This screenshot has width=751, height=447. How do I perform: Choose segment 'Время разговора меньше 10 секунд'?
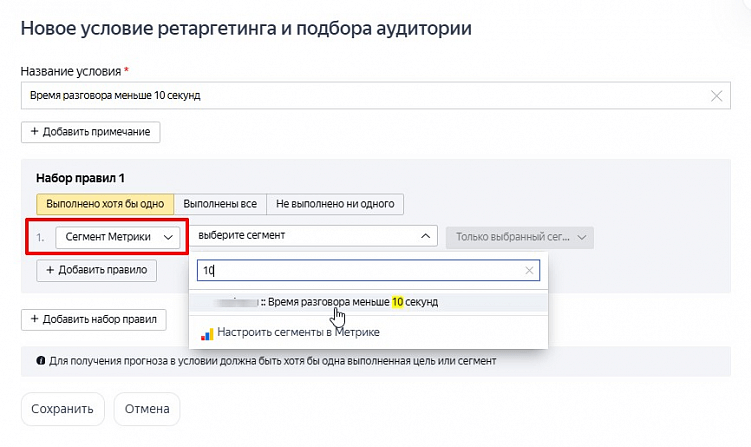click(368, 302)
